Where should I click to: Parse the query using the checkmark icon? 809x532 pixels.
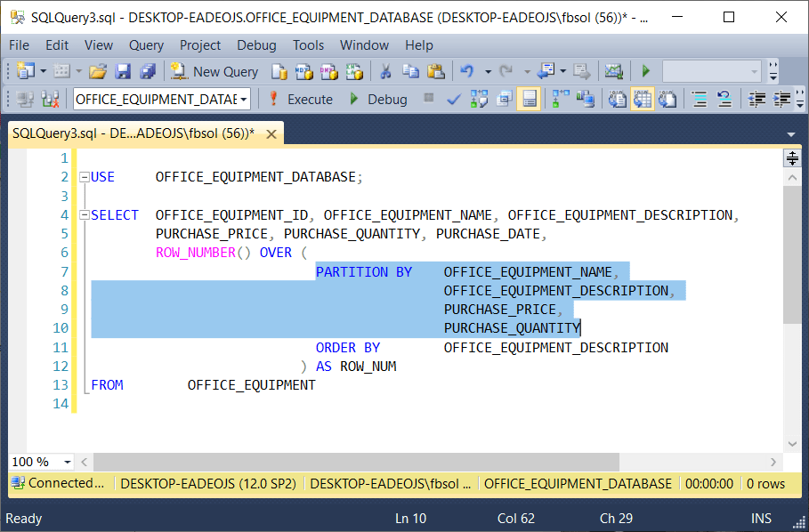[453, 99]
